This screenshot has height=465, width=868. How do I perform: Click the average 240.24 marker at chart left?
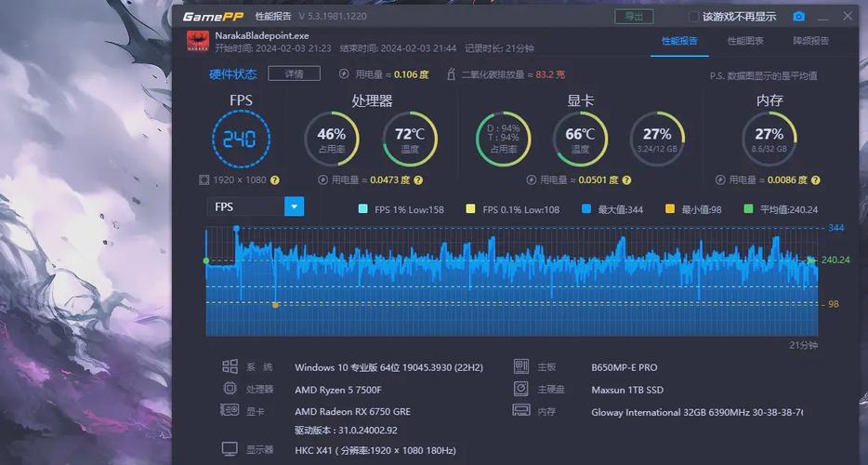[206, 260]
